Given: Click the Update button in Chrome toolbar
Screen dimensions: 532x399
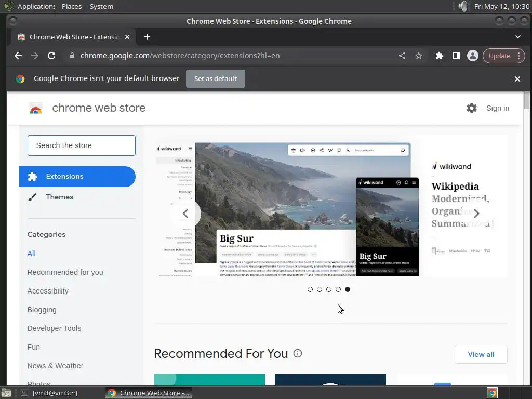Looking at the screenshot, I should pos(499,56).
